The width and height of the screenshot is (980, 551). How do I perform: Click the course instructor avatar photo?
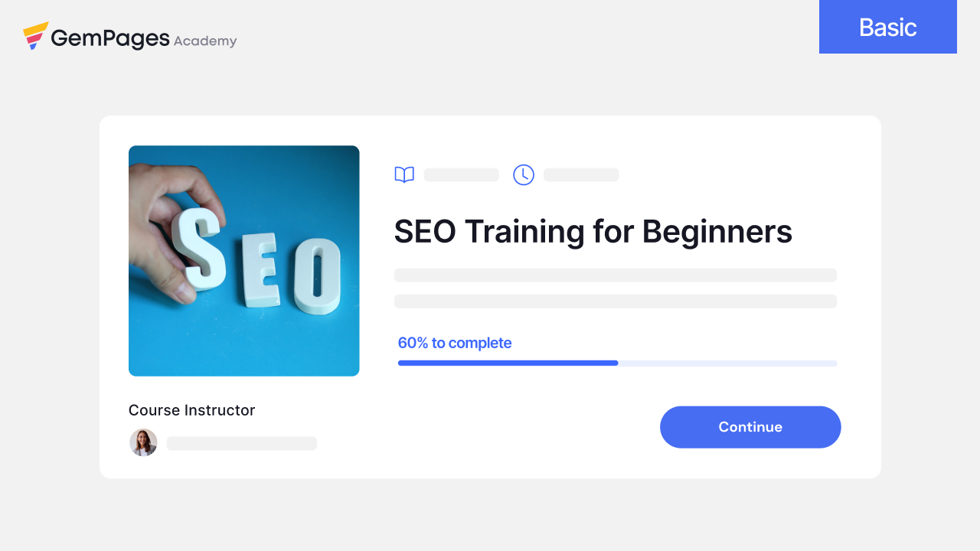(x=143, y=443)
